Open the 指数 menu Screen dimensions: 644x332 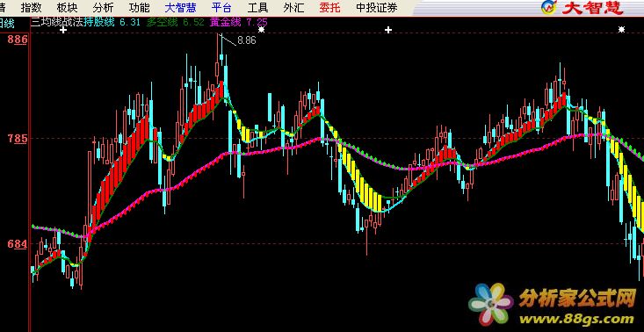pyautogui.click(x=31, y=7)
